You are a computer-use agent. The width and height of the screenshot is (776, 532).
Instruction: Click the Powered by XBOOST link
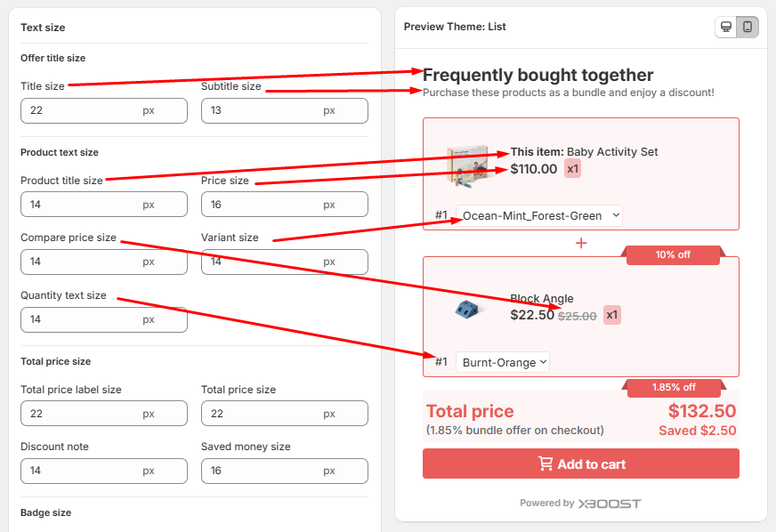tap(580, 504)
